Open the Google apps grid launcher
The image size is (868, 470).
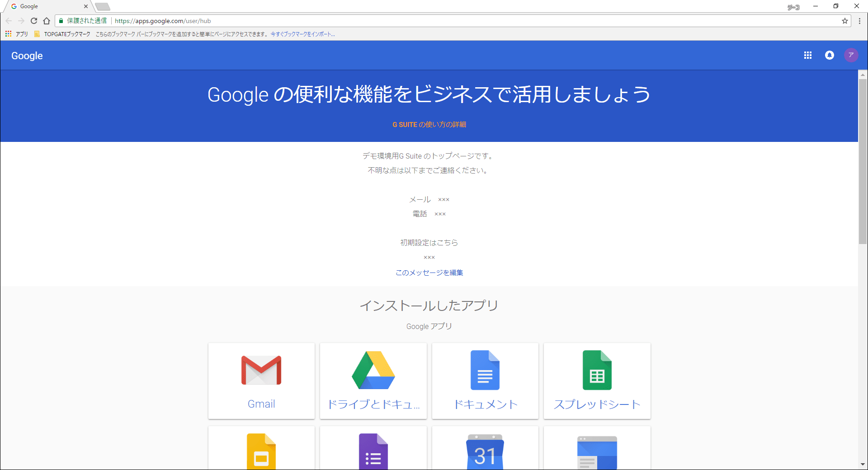point(808,55)
